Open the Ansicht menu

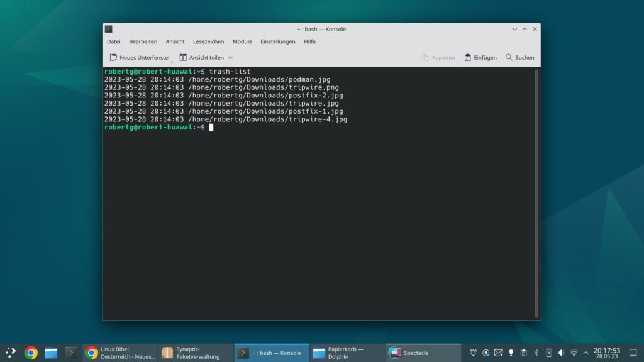[175, 41]
